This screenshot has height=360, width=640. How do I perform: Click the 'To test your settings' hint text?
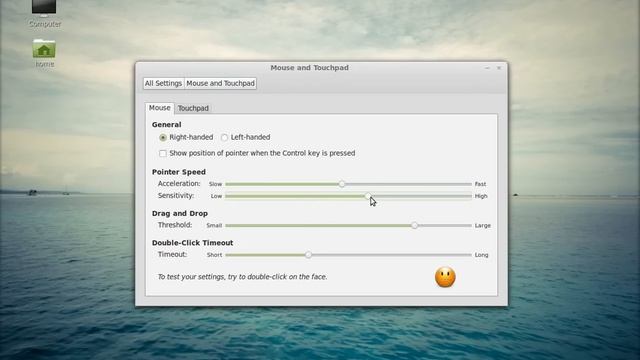[242, 277]
